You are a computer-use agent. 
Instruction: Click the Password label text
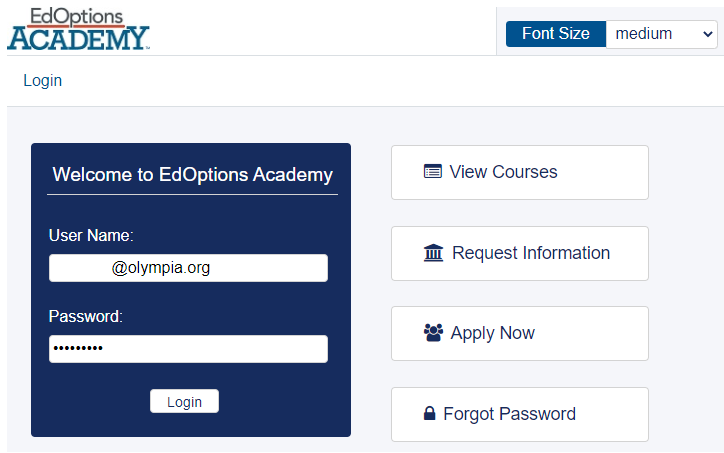(x=85, y=317)
